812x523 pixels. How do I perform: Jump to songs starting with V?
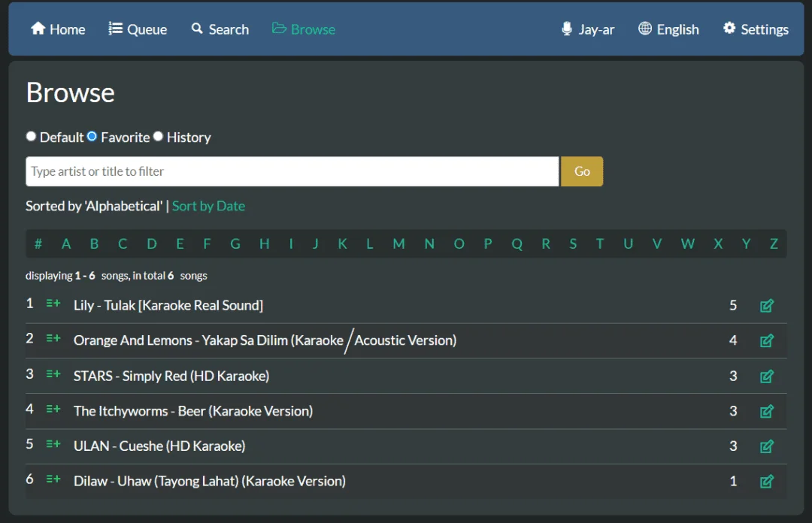point(657,243)
